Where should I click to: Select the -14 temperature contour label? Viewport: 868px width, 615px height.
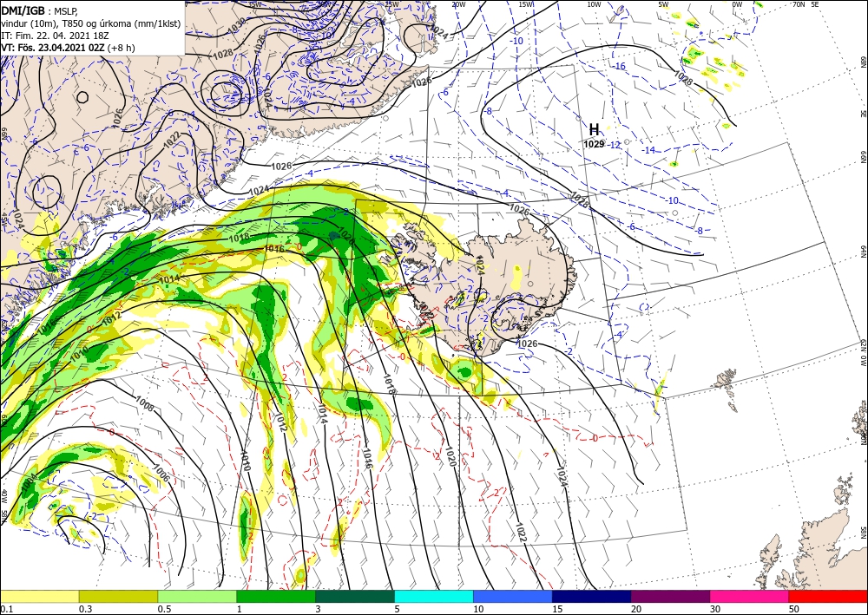click(648, 150)
